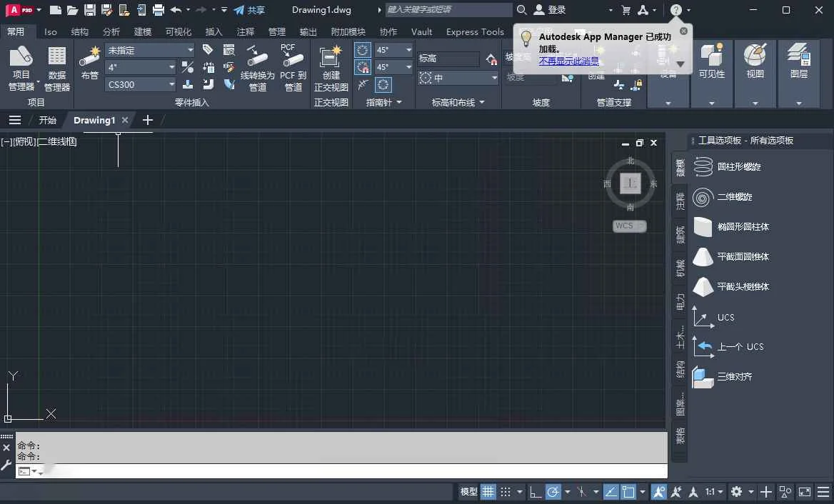Click the Save disk icon
This screenshot has width=834, height=504.
[x=90, y=9]
